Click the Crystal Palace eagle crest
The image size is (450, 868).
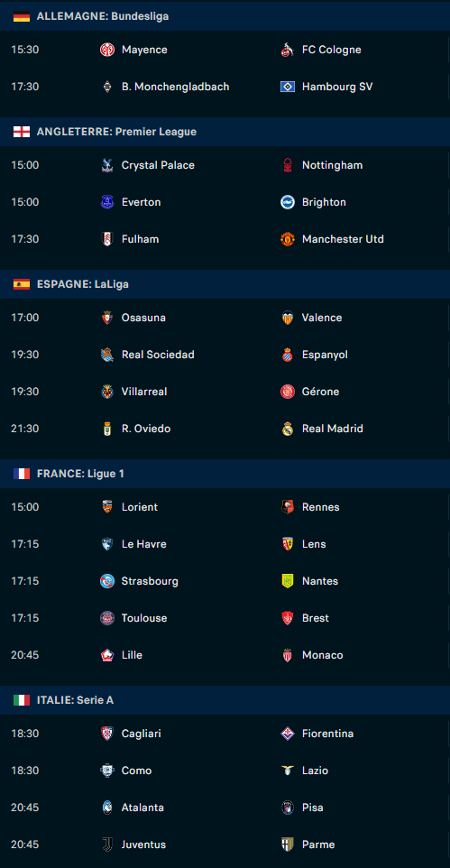coord(106,165)
